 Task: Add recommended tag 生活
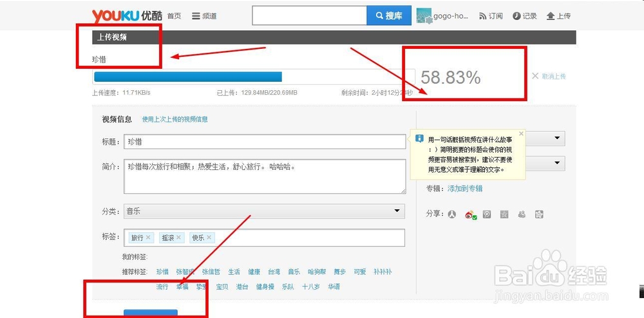tap(234, 272)
